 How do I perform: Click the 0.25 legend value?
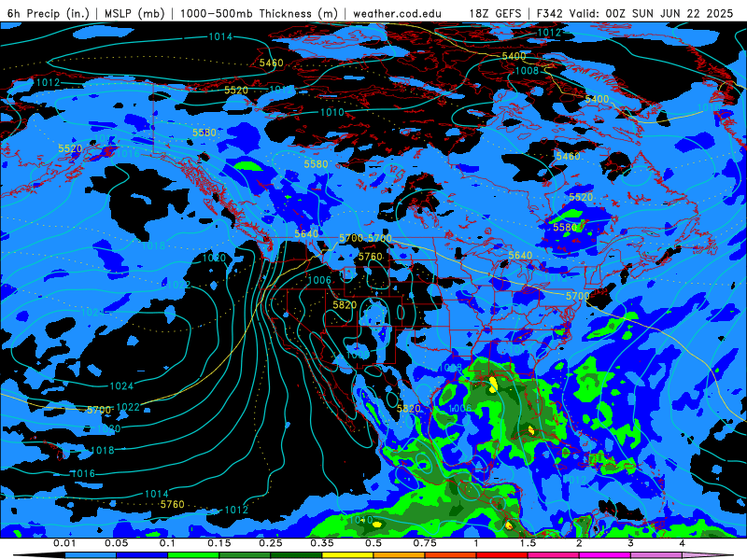tap(271, 543)
